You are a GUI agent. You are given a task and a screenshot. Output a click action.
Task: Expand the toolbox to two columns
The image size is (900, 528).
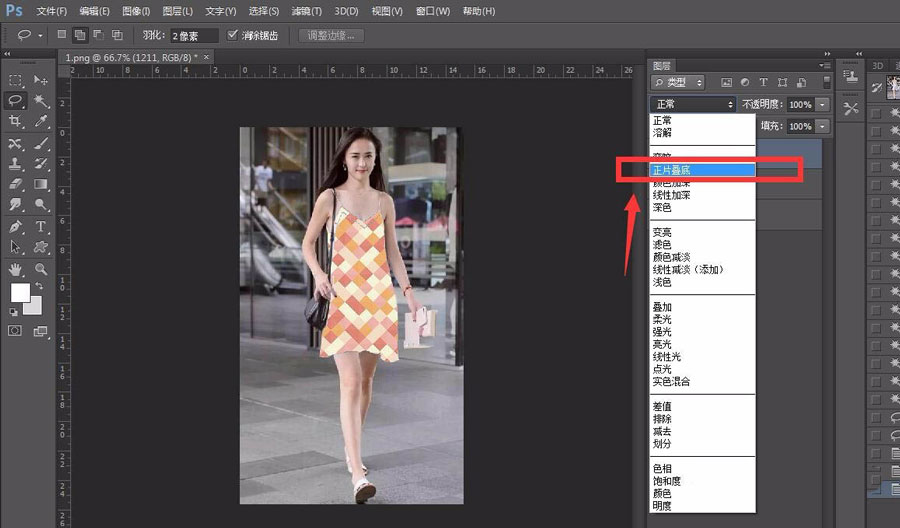(x=7, y=53)
